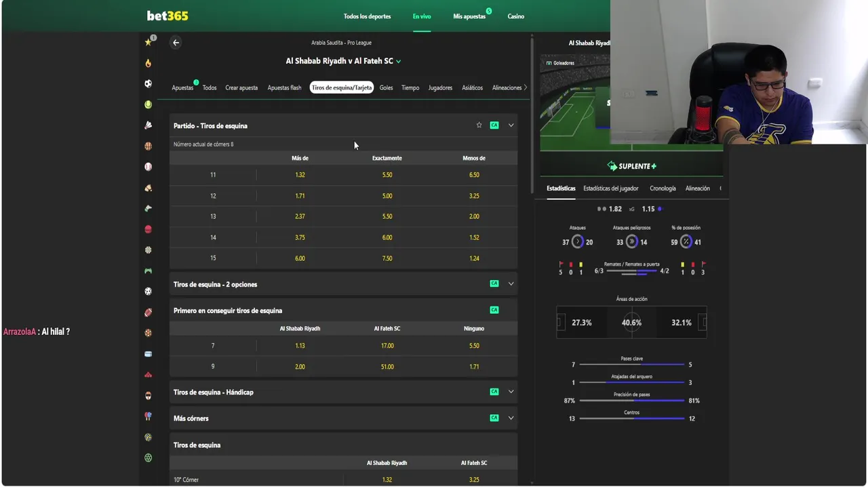
Task: Switch to the Apuestas flash tab
Action: [x=284, y=87]
